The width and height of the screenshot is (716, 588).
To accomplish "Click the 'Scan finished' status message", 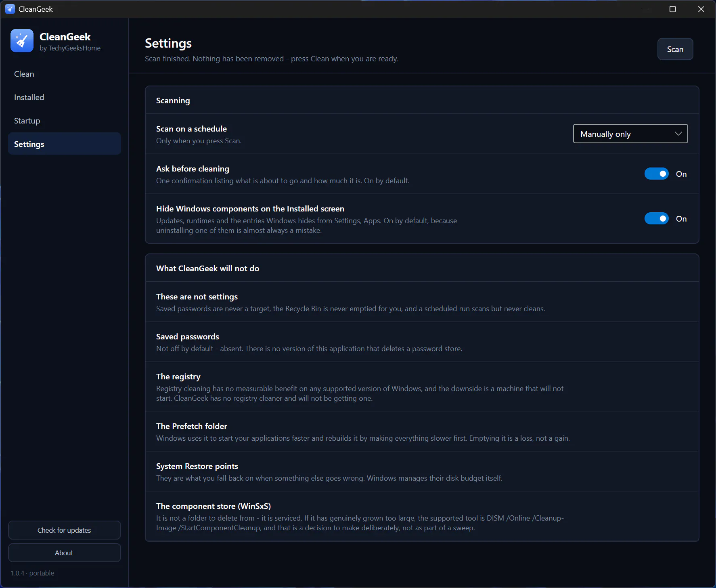I will (272, 59).
